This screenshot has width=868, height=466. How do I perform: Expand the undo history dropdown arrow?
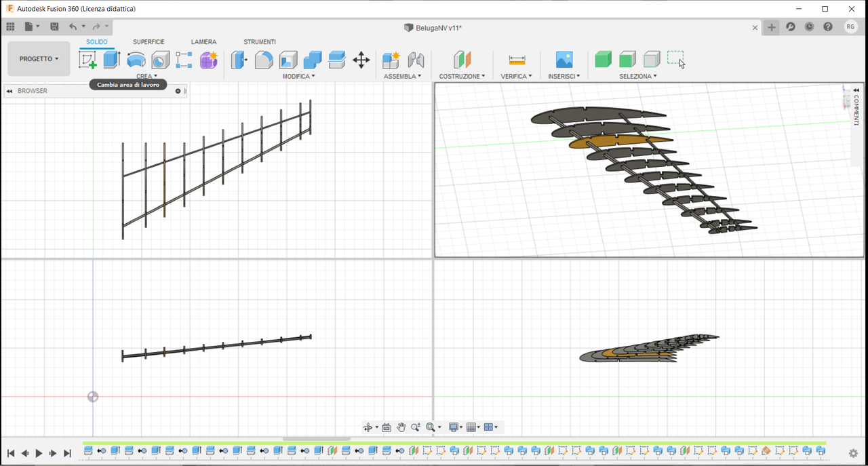[83, 26]
